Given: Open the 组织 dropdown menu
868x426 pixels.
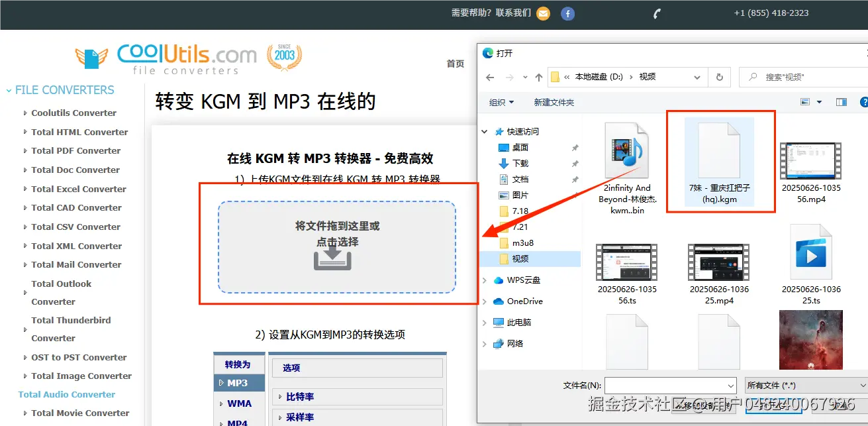Looking at the screenshot, I should [501, 102].
